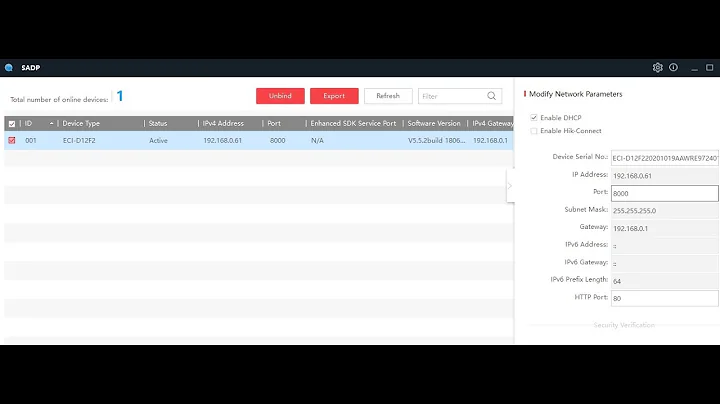Image resolution: width=720 pixels, height=404 pixels.
Task: Select device type cell ECI-D12F2
Action: coord(79,140)
